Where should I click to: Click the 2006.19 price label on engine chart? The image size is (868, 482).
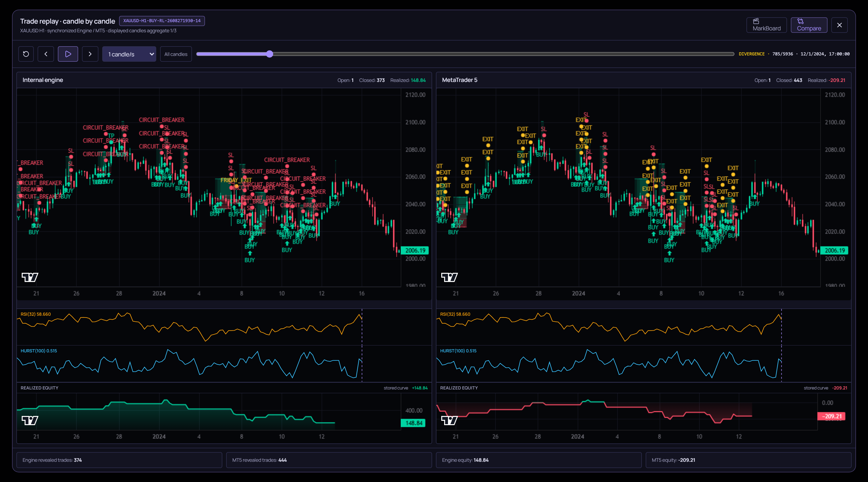415,250
